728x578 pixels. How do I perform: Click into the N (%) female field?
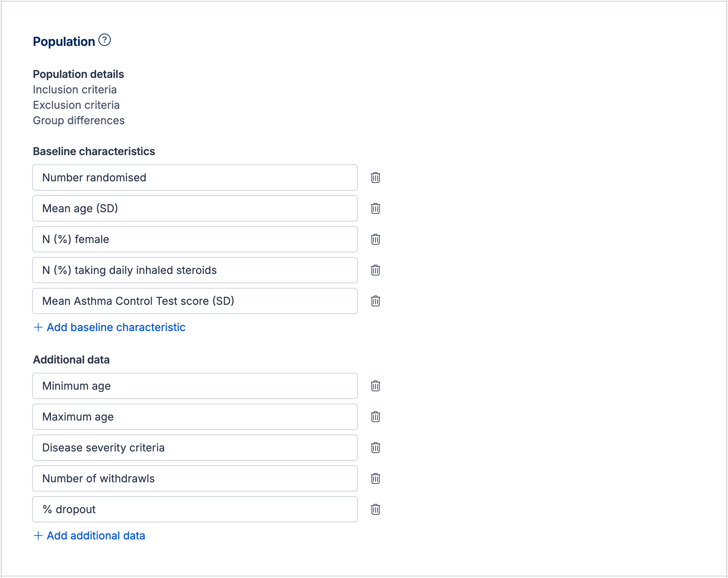(x=195, y=239)
